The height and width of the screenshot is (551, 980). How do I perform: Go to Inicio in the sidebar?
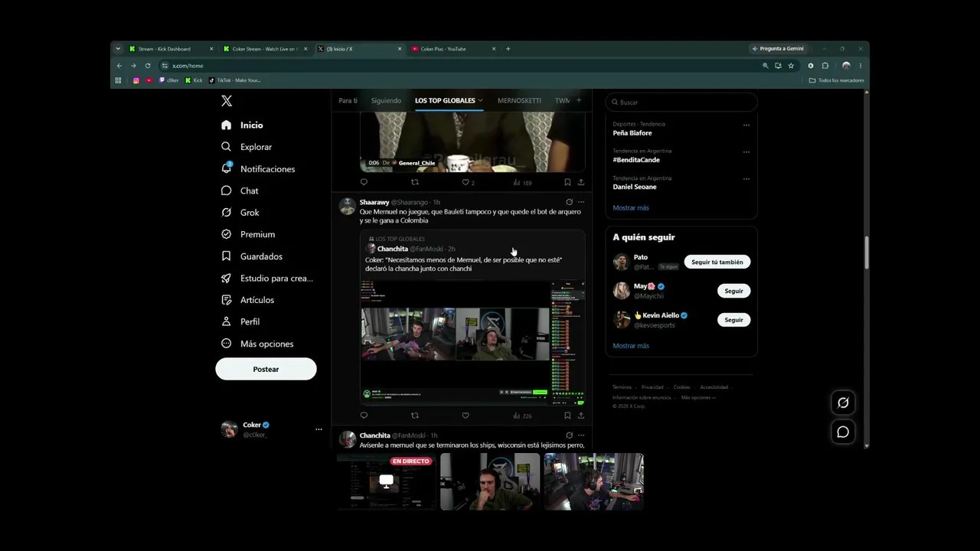click(x=242, y=125)
